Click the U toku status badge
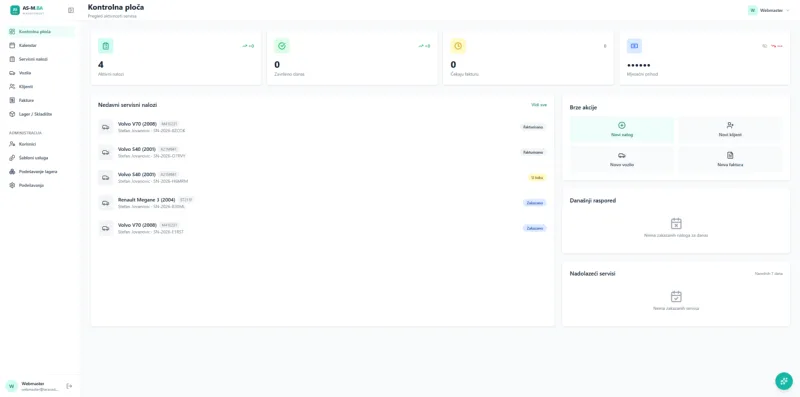 (x=537, y=178)
